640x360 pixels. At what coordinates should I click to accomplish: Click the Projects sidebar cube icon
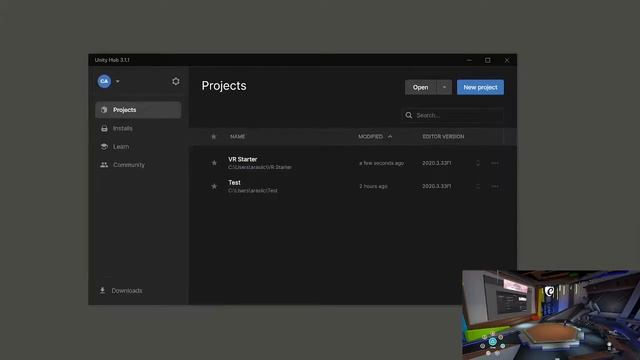coord(104,110)
